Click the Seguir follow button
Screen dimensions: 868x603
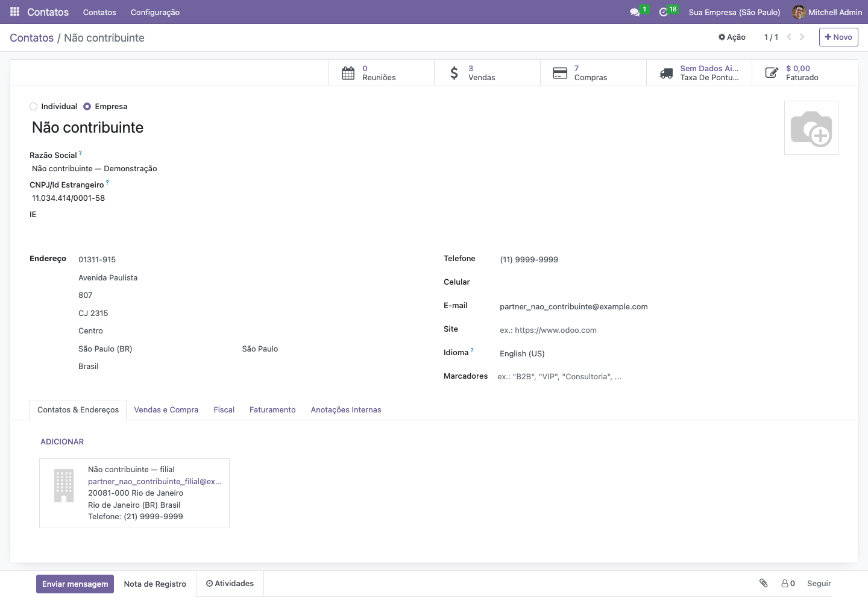(819, 583)
